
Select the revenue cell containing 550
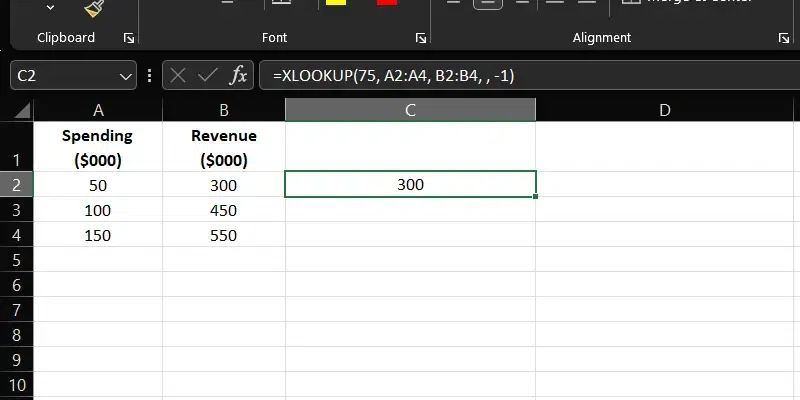pyautogui.click(x=223, y=235)
